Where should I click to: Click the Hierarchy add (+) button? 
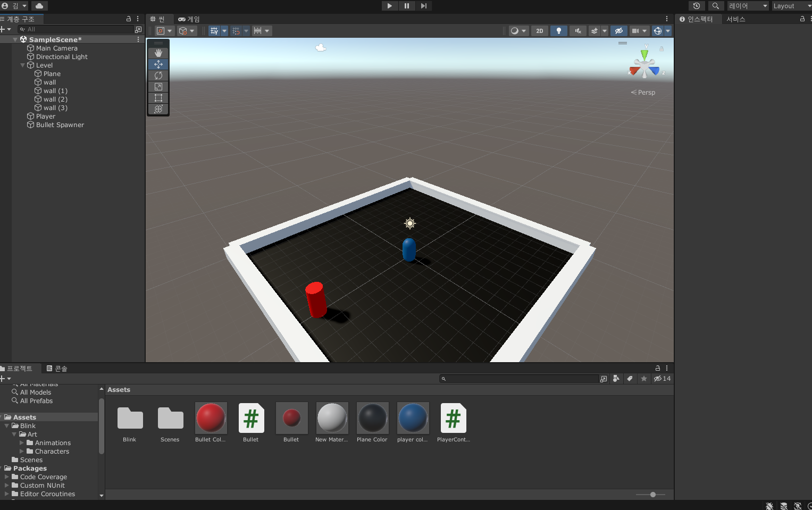click(x=5, y=29)
